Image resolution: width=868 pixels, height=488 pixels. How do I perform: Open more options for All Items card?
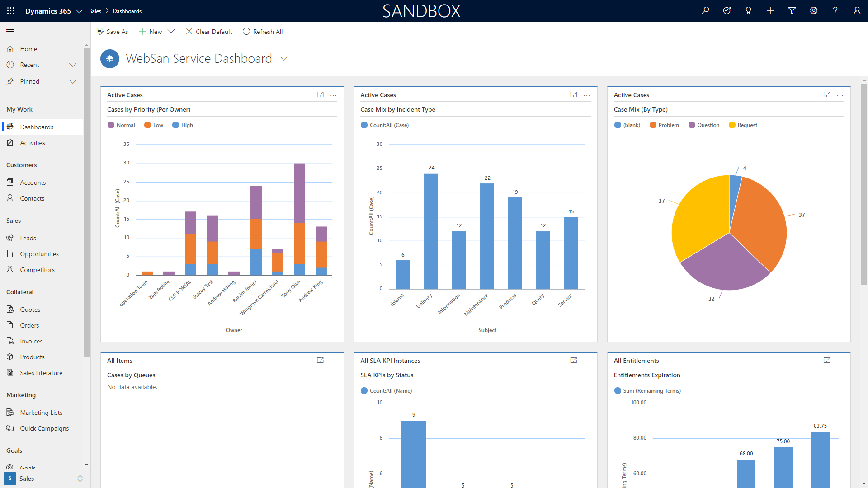tap(334, 361)
